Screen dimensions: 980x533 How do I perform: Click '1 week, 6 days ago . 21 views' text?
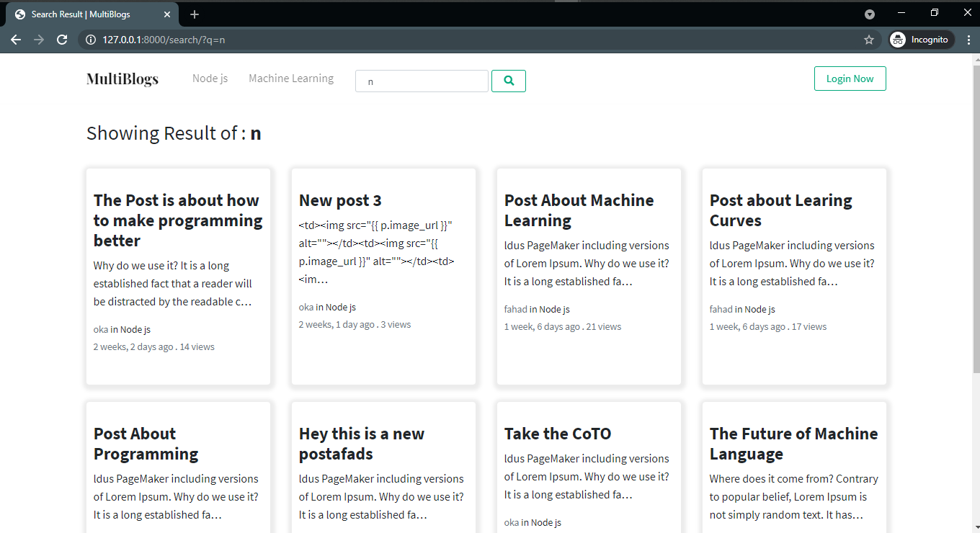pos(563,326)
